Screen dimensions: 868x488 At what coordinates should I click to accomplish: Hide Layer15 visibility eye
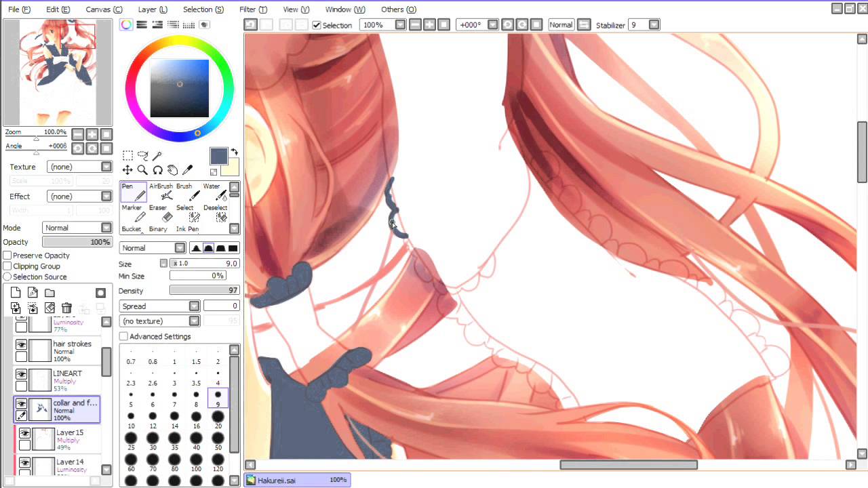pos(24,434)
